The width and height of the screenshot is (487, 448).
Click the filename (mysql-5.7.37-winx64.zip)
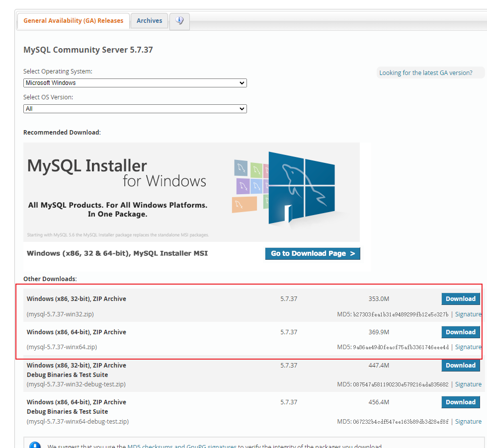[x=62, y=347]
